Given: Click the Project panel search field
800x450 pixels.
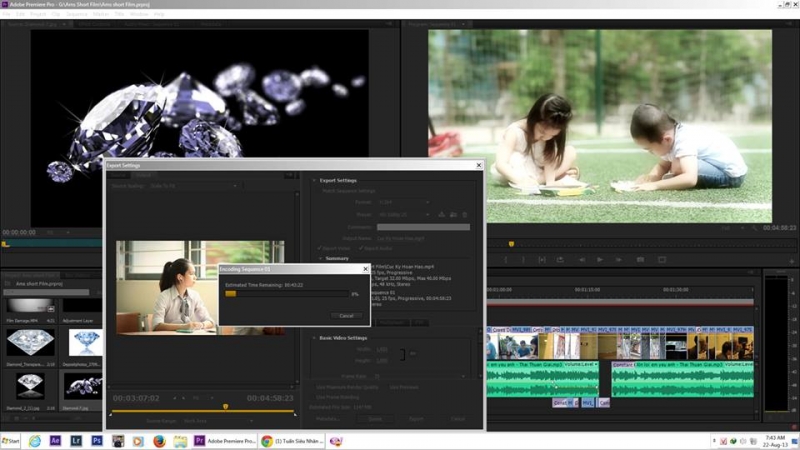Looking at the screenshot, I should [46, 292].
